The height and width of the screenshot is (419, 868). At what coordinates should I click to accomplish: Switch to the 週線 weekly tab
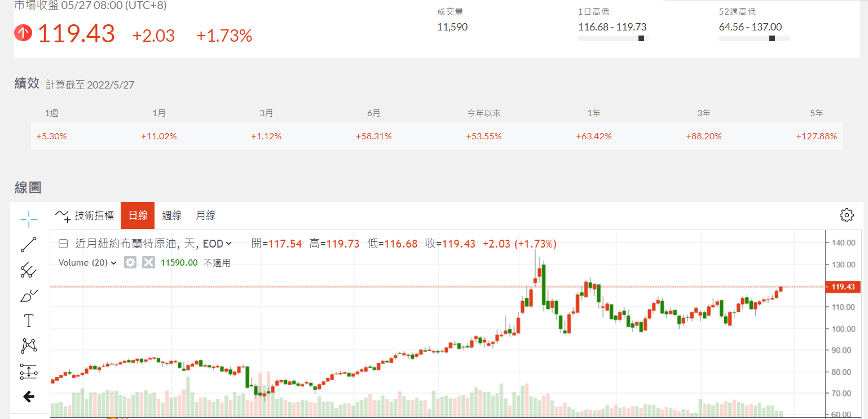[171, 215]
